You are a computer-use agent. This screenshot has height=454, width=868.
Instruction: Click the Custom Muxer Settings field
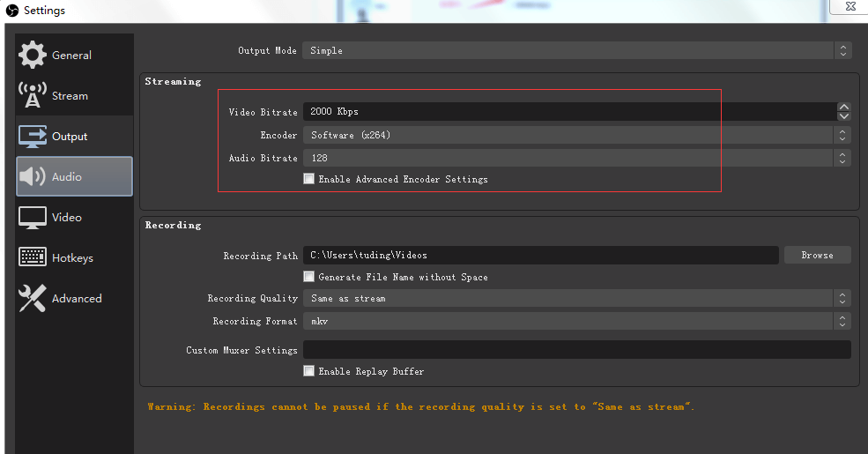coord(577,350)
